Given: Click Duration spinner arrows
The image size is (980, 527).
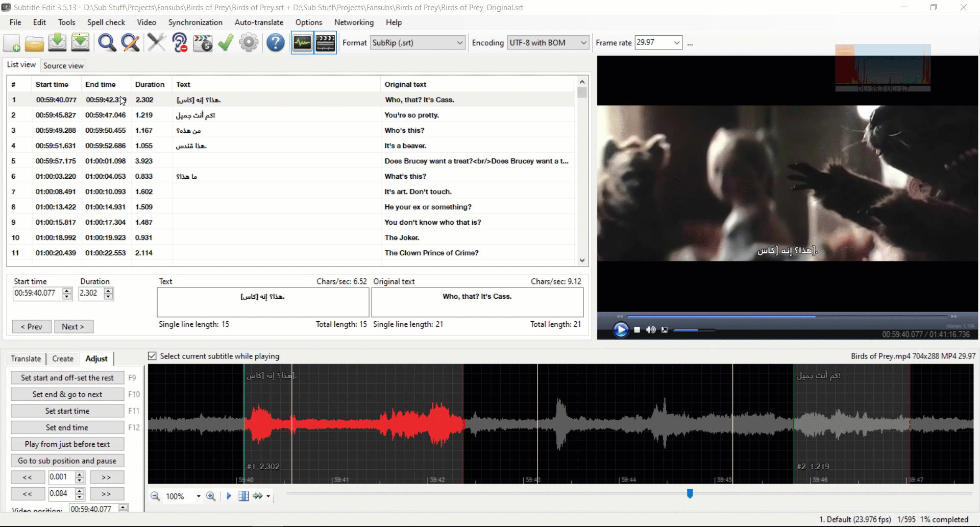Looking at the screenshot, I should pos(108,293).
